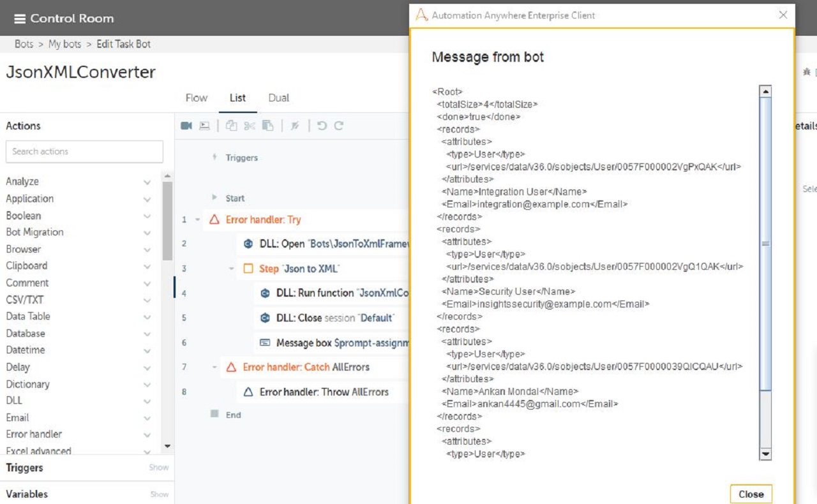Click the Actions list scrollbar thumb
817x504 pixels.
(167, 220)
